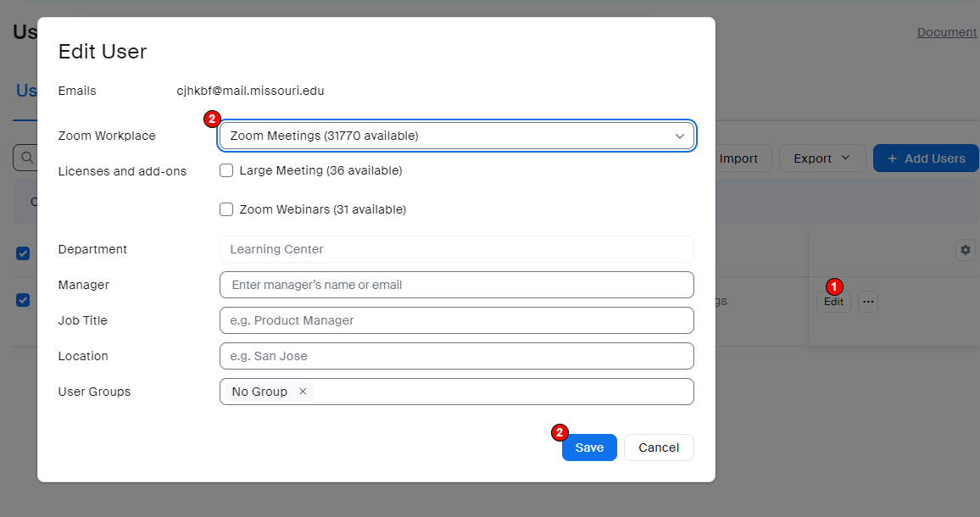The height and width of the screenshot is (517, 980).
Task: Remove the No Group tag with its x icon
Action: coord(303,392)
